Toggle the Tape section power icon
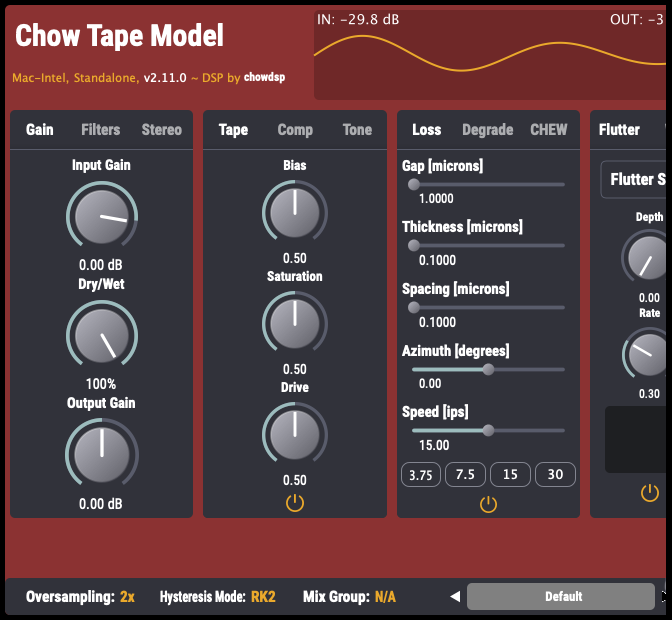This screenshot has width=672, height=620. pyautogui.click(x=295, y=503)
